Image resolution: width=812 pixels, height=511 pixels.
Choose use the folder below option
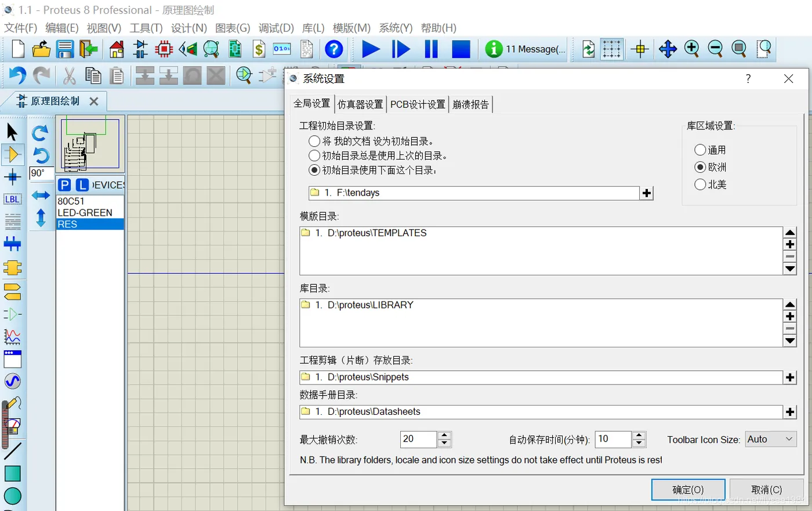coord(314,170)
